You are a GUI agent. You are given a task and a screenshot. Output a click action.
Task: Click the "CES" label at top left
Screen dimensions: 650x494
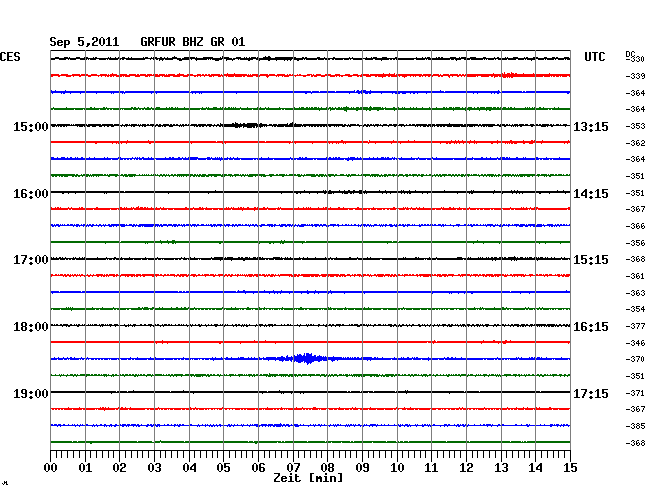tap(10, 57)
